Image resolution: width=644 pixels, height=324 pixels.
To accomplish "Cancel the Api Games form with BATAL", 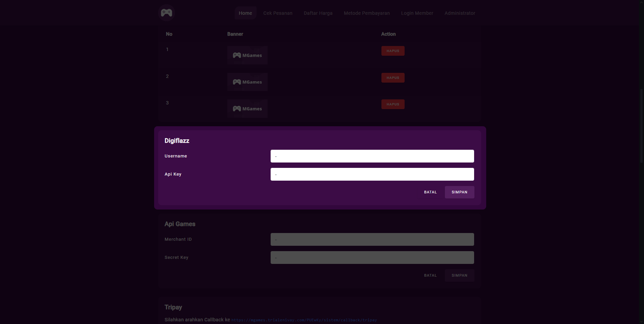I will 430,276.
